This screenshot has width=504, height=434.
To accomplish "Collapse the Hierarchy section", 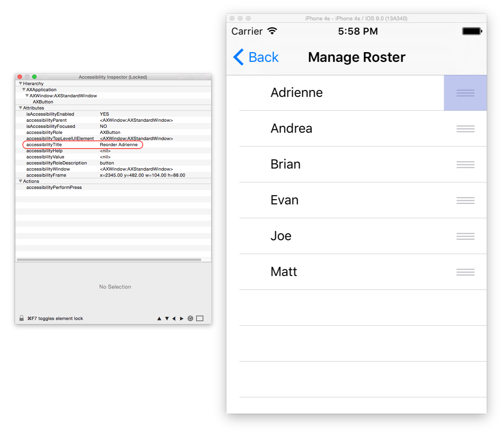I will point(20,83).
